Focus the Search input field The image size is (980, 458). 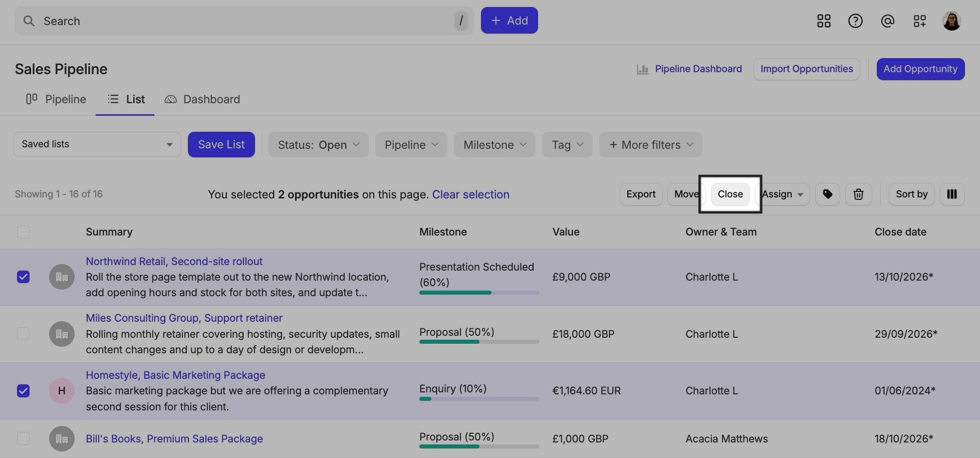click(244, 21)
